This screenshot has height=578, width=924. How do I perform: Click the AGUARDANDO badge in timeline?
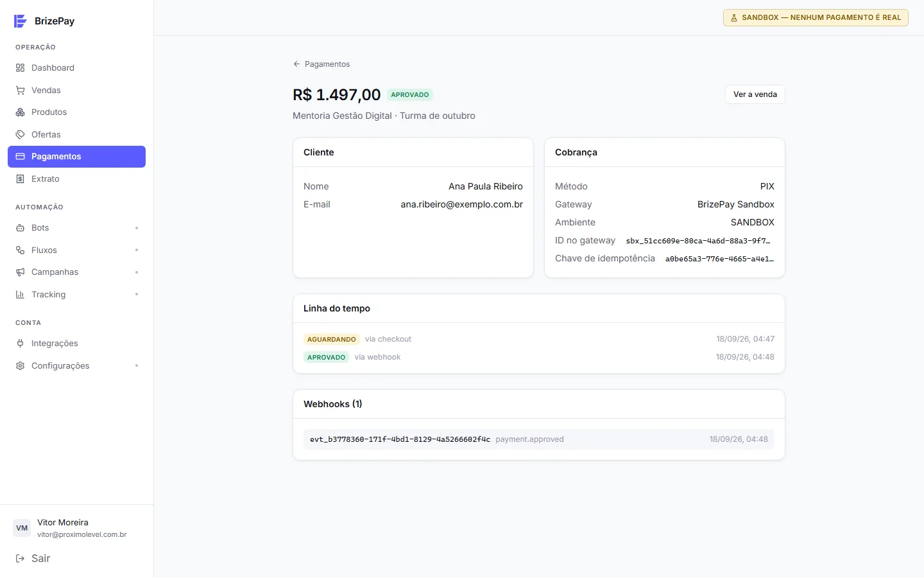332,339
